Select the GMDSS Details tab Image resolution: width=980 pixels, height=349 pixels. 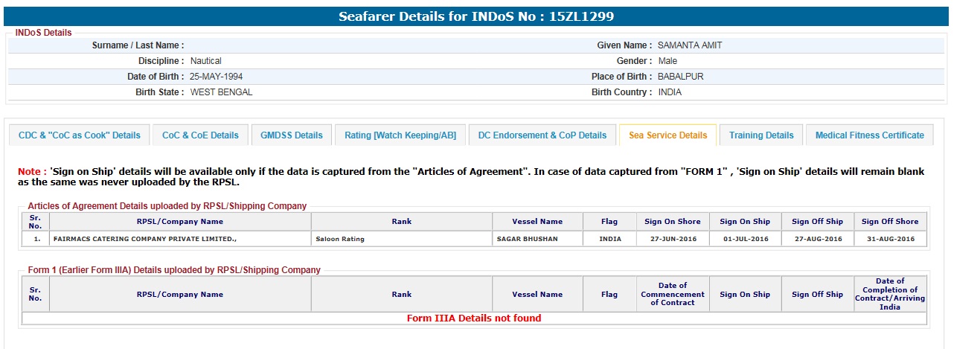(x=292, y=135)
